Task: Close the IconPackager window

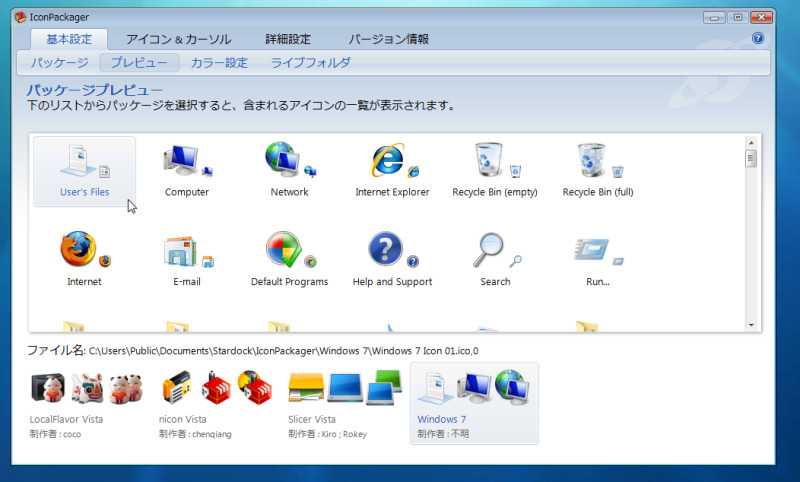Action: (761, 18)
